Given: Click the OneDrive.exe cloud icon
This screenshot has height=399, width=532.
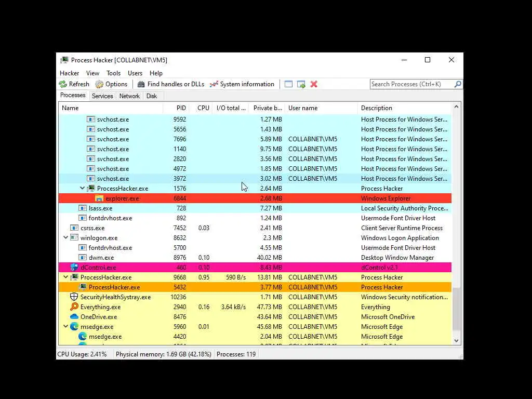Looking at the screenshot, I should tap(74, 316).
